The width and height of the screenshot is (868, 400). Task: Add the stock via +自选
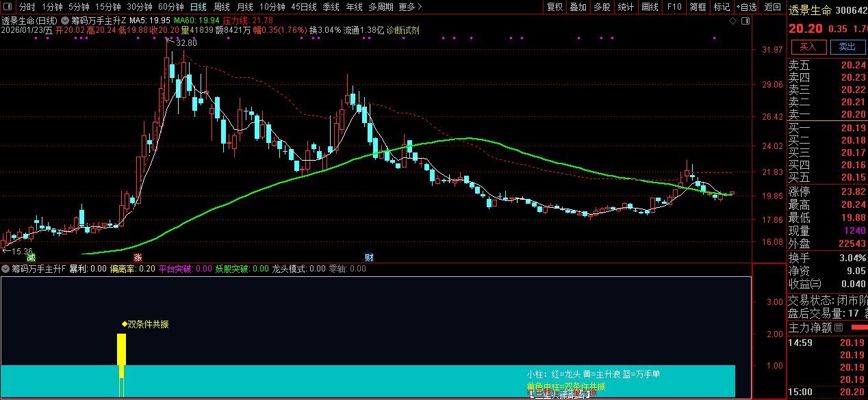pos(747,7)
